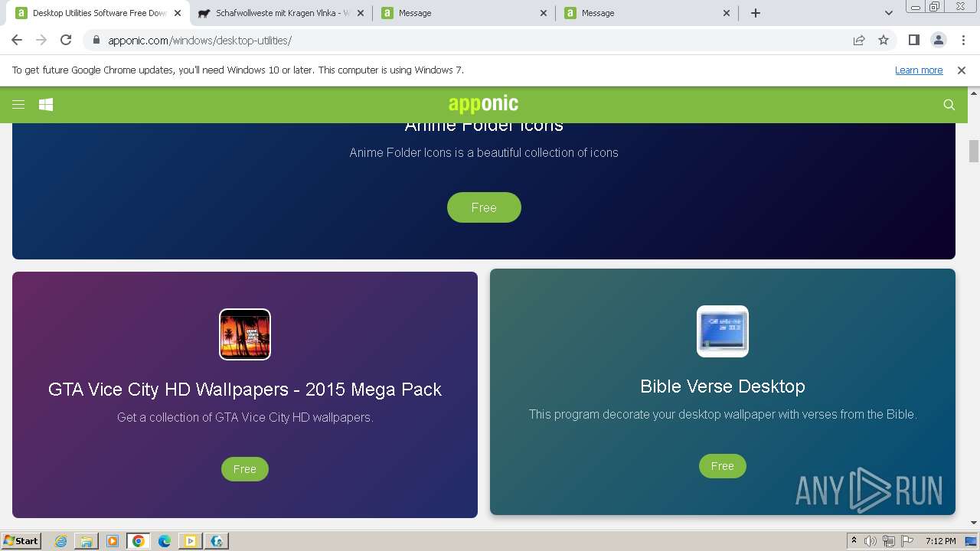Launch Internet Explorer from taskbar
Image resolution: width=980 pixels, height=551 pixels.
coord(61,541)
